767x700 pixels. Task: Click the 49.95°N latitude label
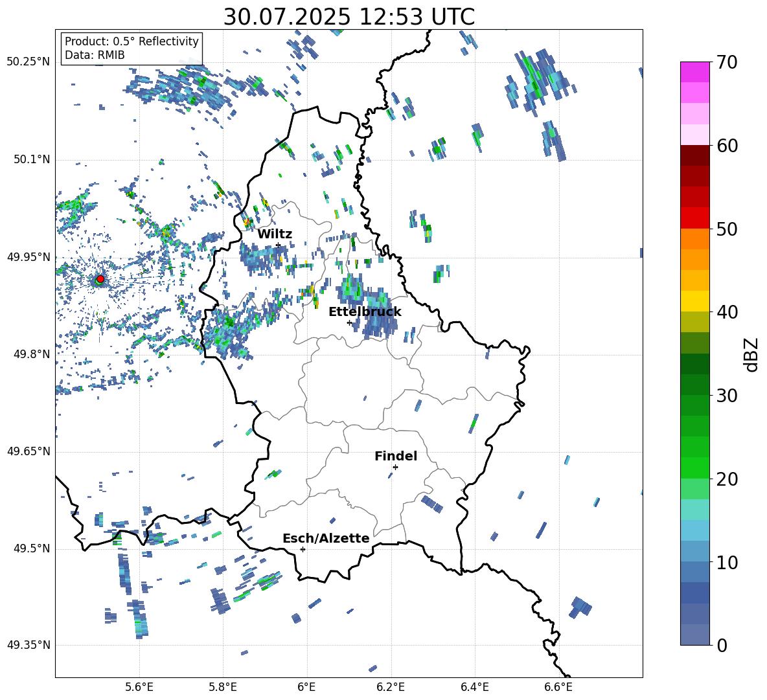coord(29,256)
